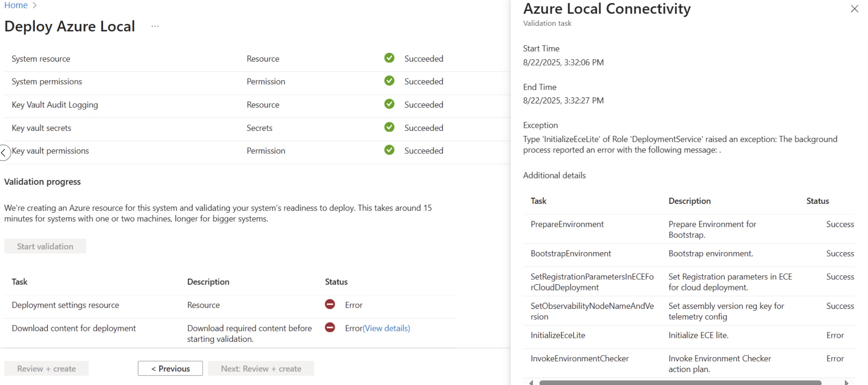Click the End Time value 3:32:27 PM

click(x=563, y=101)
